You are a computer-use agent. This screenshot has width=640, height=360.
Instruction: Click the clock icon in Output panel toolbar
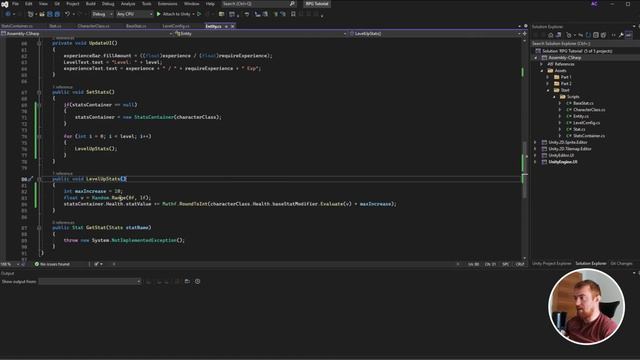tap(198, 281)
